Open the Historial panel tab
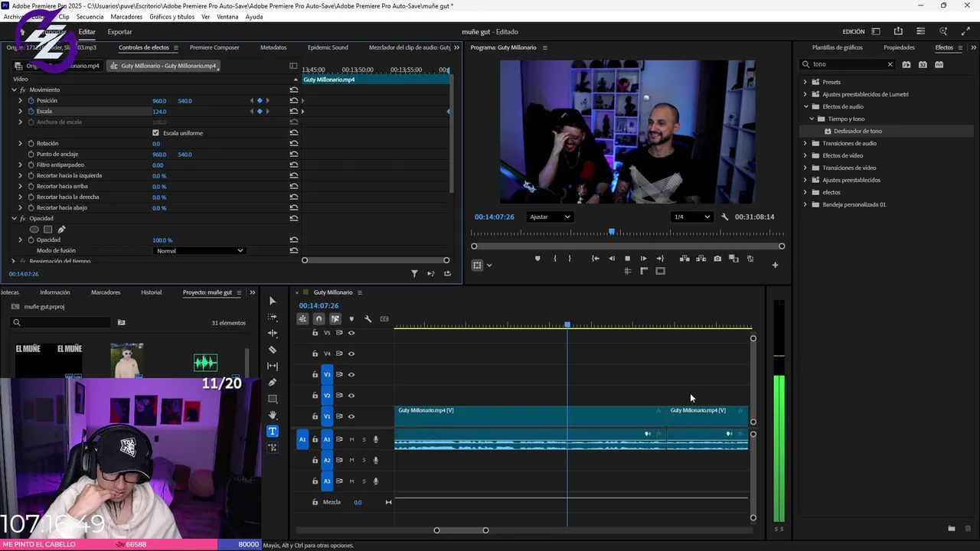This screenshot has height=551, width=980. (x=152, y=292)
